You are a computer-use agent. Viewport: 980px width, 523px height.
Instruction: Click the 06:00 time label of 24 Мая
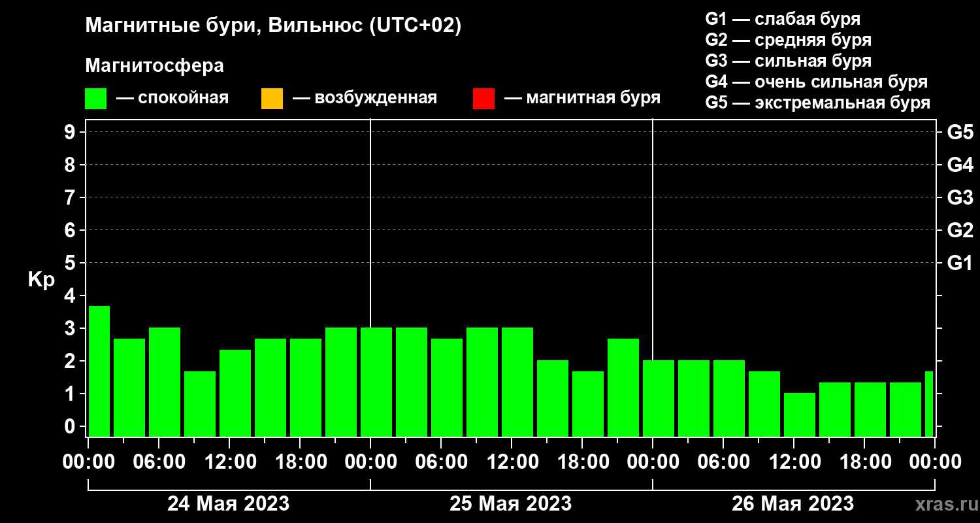pos(158,462)
